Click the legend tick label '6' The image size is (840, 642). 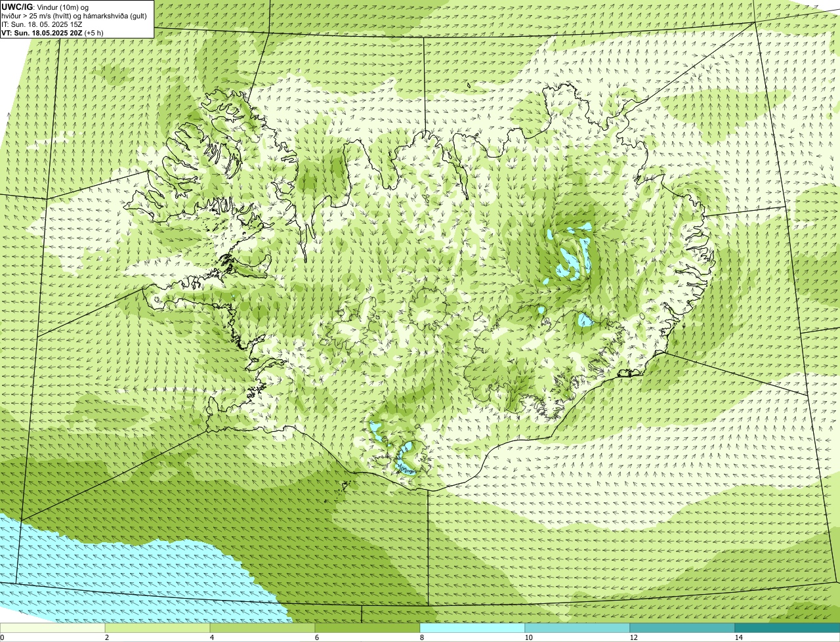click(316, 637)
